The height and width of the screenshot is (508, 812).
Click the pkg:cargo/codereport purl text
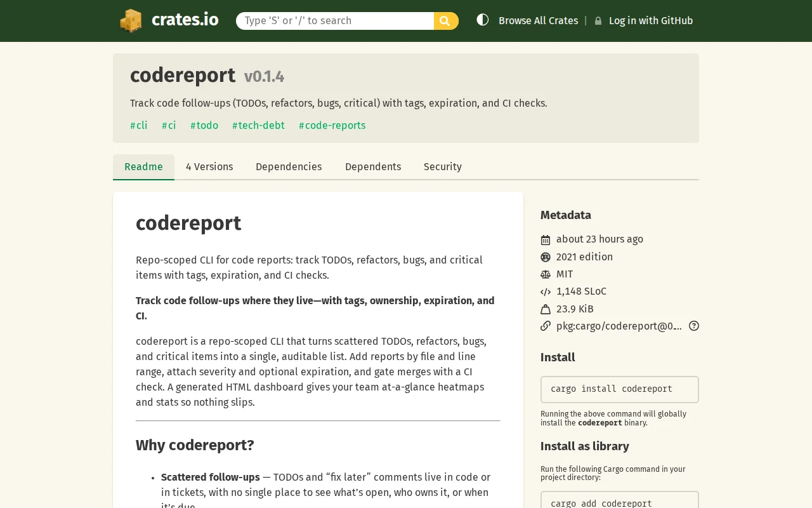(x=619, y=326)
